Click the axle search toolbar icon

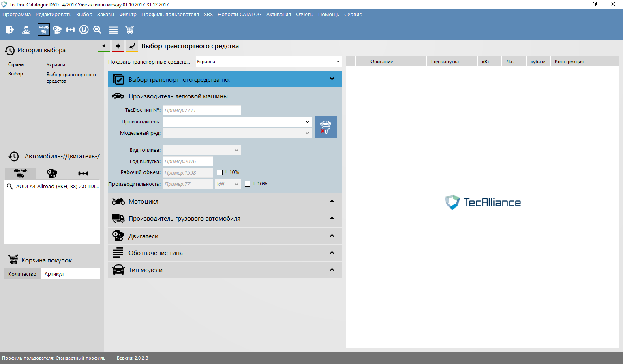point(71,30)
